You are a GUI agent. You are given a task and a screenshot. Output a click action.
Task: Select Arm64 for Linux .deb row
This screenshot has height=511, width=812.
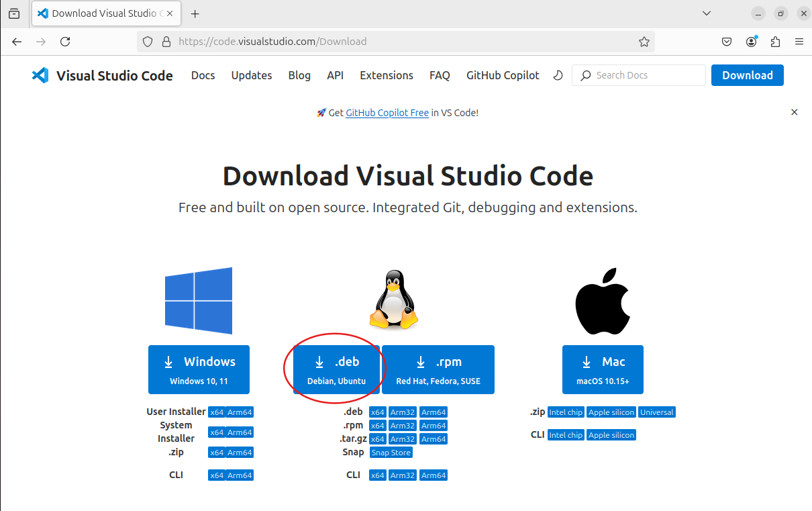coord(434,412)
